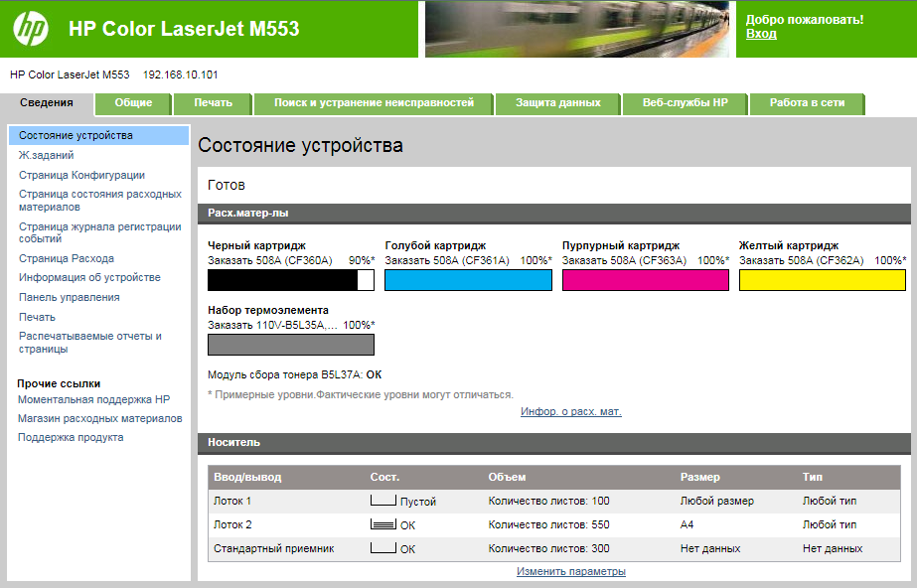Screen dimensions: 917x588
Task: Switch to the Общие tab
Action: (x=133, y=103)
